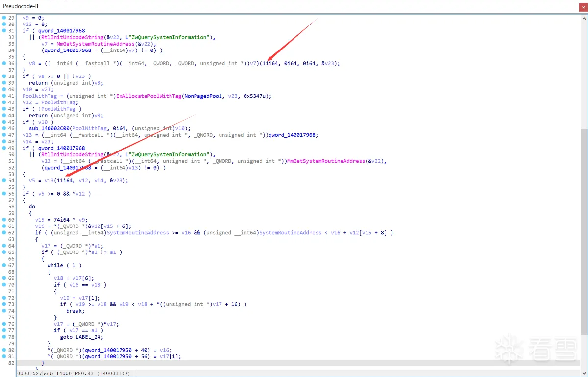Click qword_140017950 on line 80
588x377 pixels.
(x=108, y=350)
